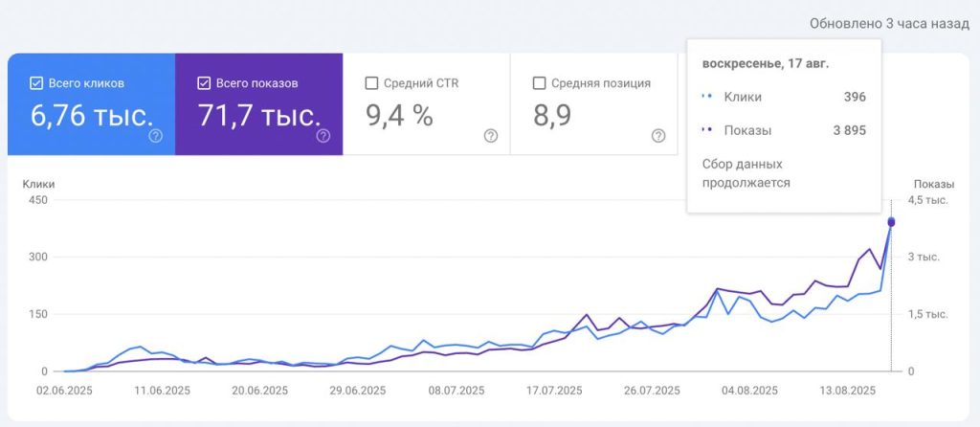Open help icon on Всего кликов card

[156, 136]
